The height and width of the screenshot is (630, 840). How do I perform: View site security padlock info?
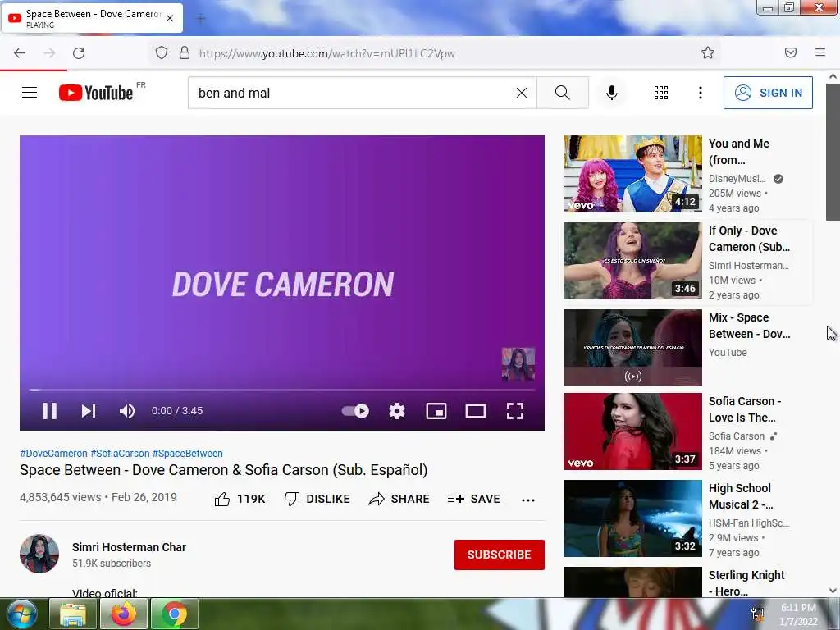(185, 52)
